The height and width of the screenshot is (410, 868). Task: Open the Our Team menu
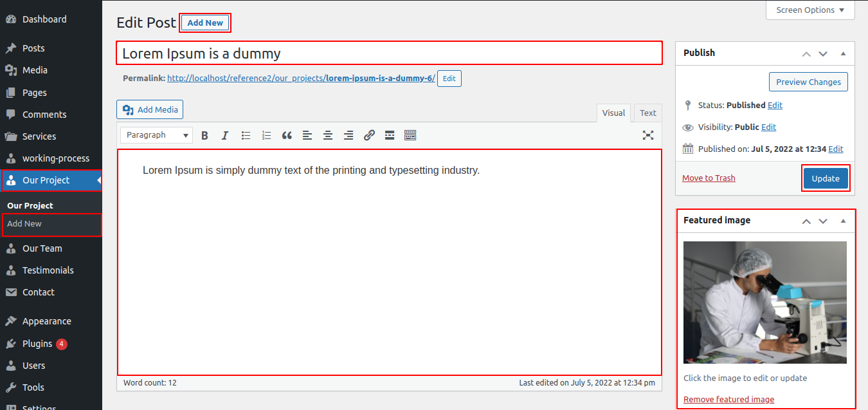tap(42, 248)
